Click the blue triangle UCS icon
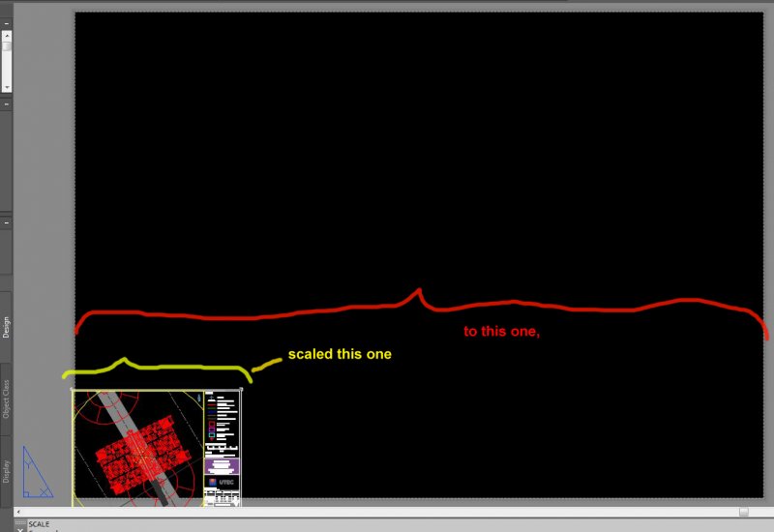This screenshot has width=774, height=532. coord(37,472)
